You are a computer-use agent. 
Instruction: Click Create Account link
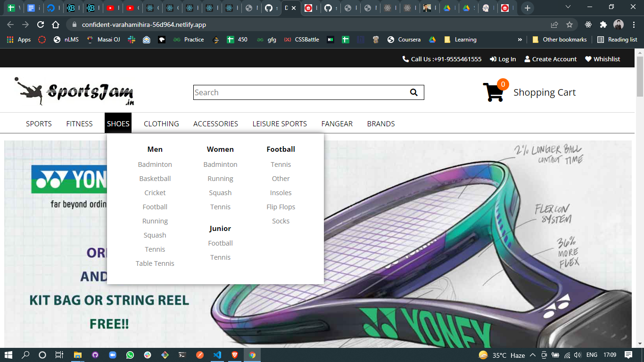pos(550,59)
